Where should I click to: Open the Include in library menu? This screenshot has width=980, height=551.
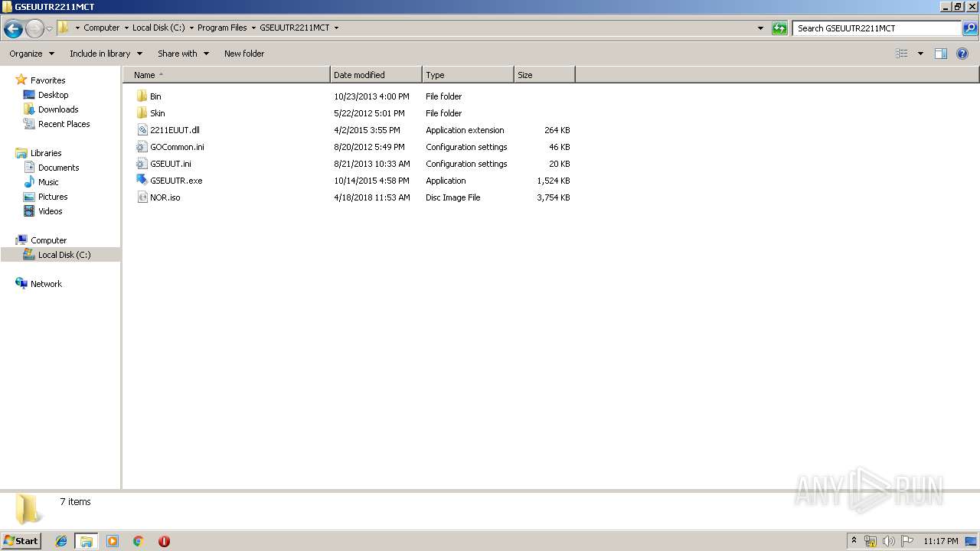point(106,54)
